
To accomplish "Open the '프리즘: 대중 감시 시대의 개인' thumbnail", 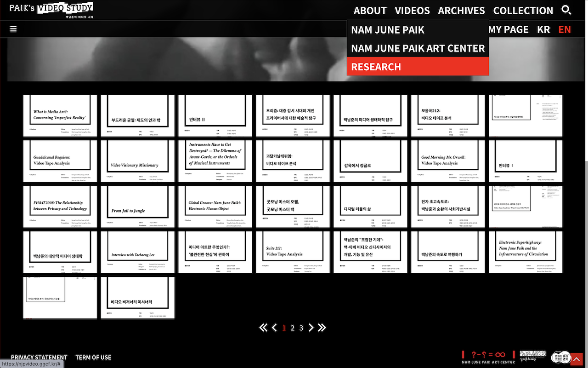I will (x=293, y=116).
